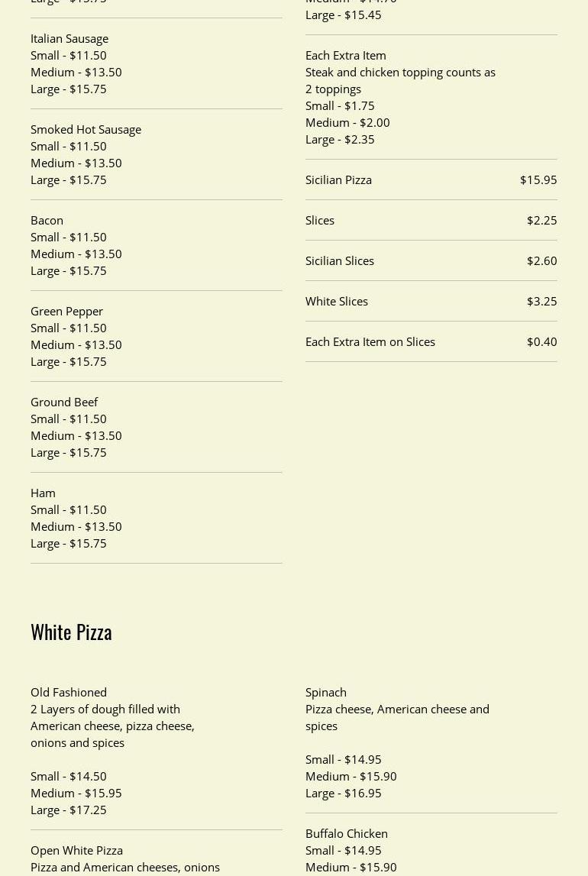This screenshot has width=588, height=876.
Task: Click the Sicilian Pizza menu row
Action: [x=338, y=179]
